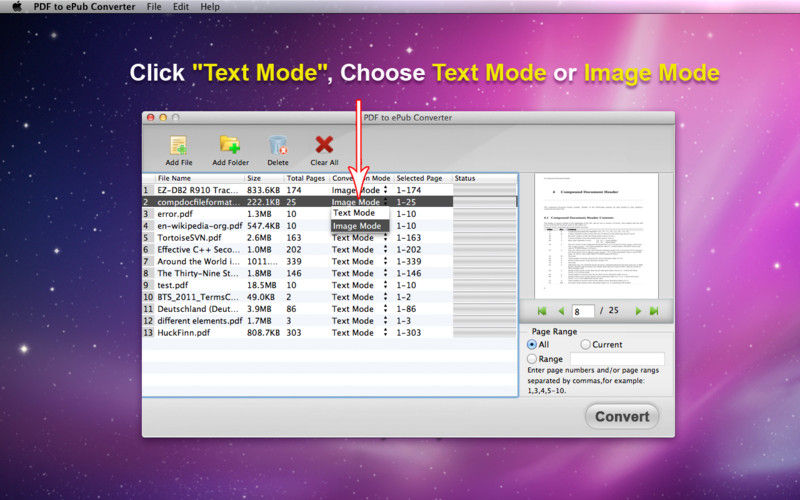Open the File menu
Screen dimensions: 800x500
154,7
